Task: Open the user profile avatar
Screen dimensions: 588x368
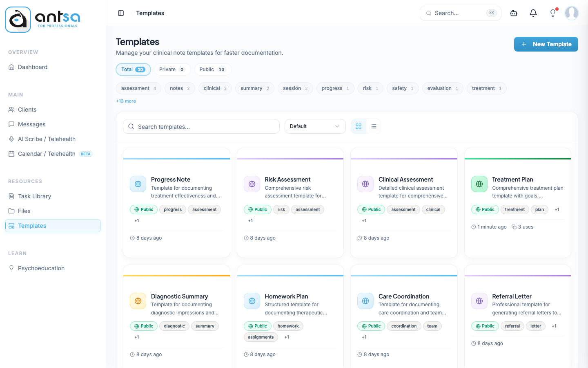Action: pos(572,13)
